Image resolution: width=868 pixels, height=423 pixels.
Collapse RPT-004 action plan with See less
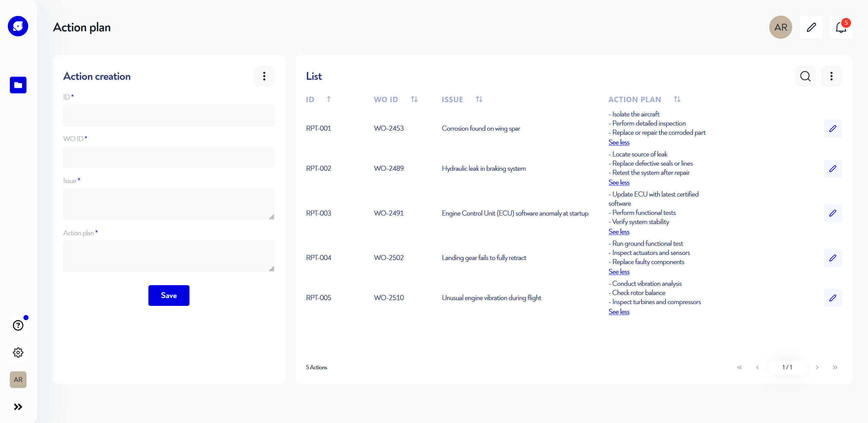tap(619, 272)
